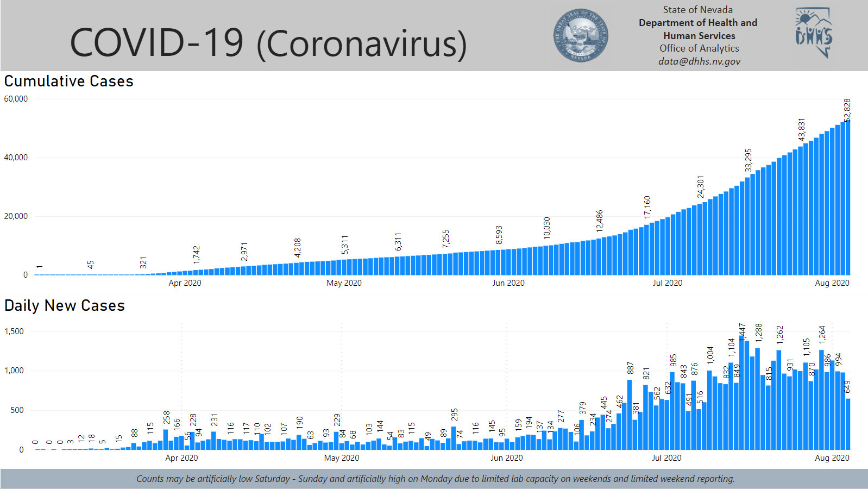The width and height of the screenshot is (868, 489).
Task: Click the Great Seal of Nevada emblem
Action: 581,36
